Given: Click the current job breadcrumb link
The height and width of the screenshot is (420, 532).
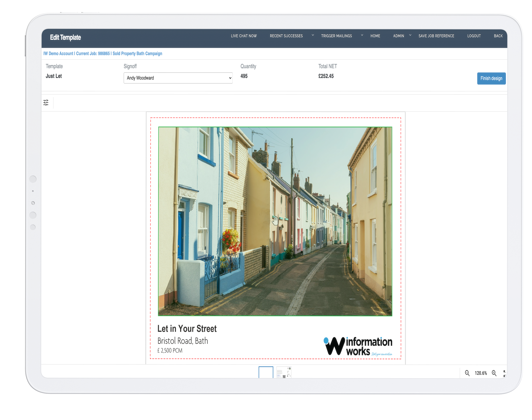Looking at the screenshot, I should pyautogui.click(x=103, y=54).
